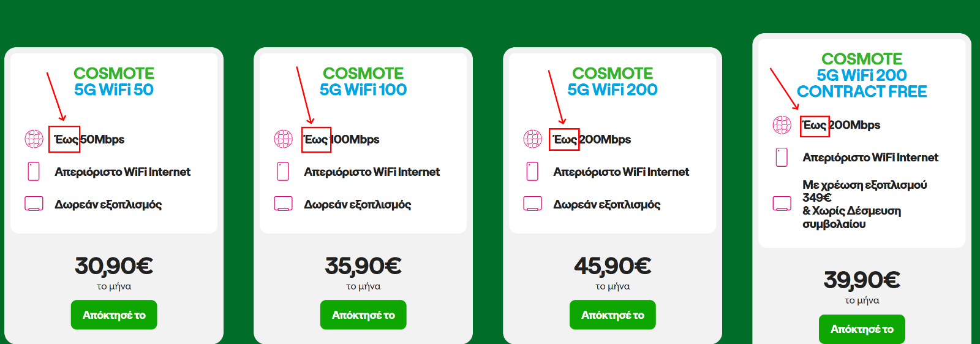The width and height of the screenshot is (980, 344).
Task: Open the COSMOTE 5G WiFi 50 title
Action: click(114, 82)
